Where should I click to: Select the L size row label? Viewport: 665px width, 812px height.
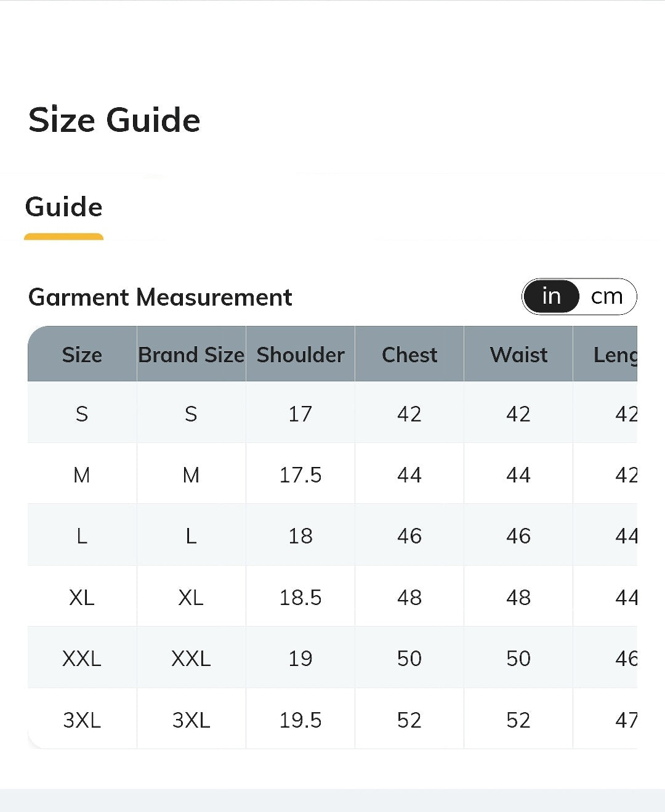pos(82,536)
